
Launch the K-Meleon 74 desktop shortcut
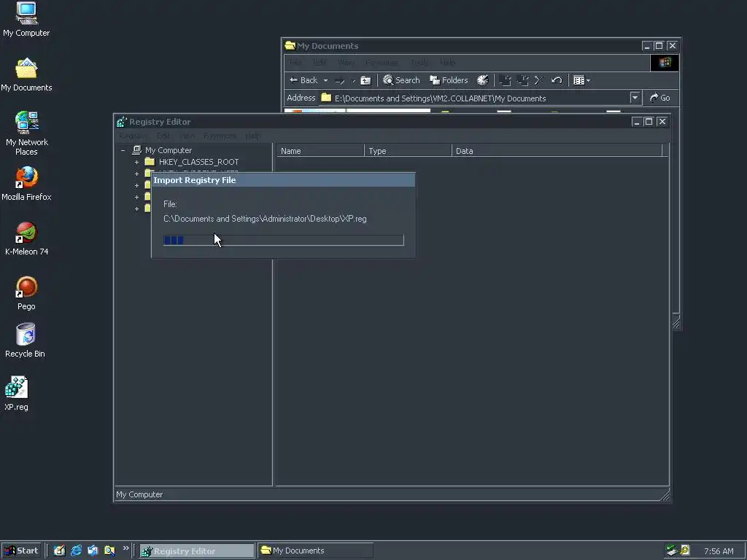[26, 238]
